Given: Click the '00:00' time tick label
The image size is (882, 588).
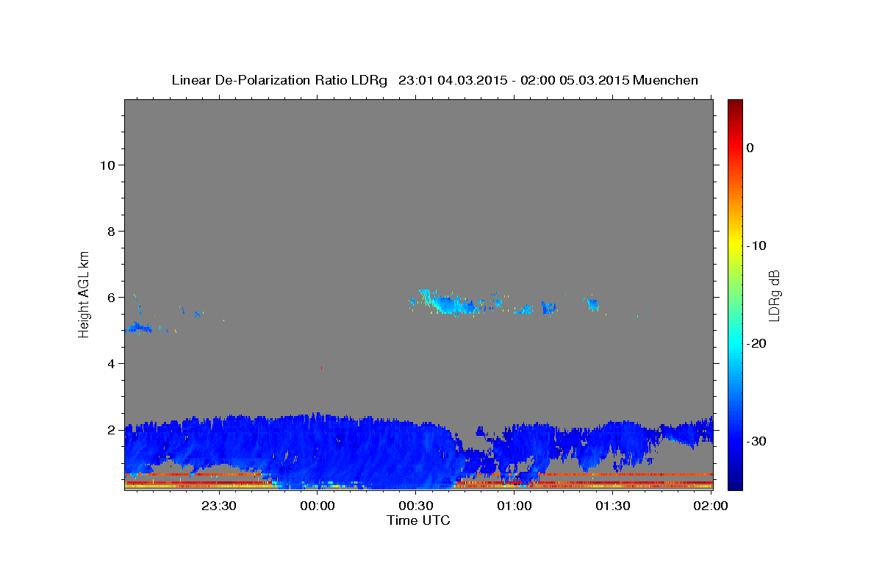Looking at the screenshot, I should pyautogui.click(x=318, y=506).
